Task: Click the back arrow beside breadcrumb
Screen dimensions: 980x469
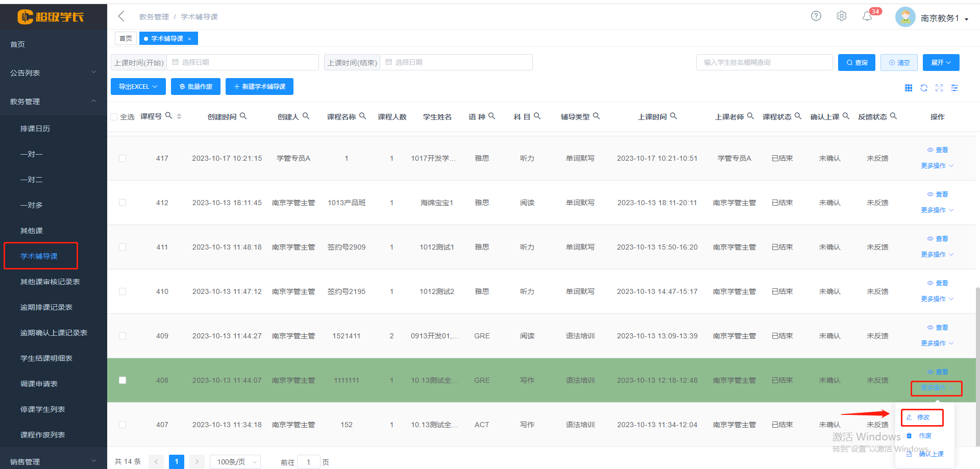Action: coord(121,16)
